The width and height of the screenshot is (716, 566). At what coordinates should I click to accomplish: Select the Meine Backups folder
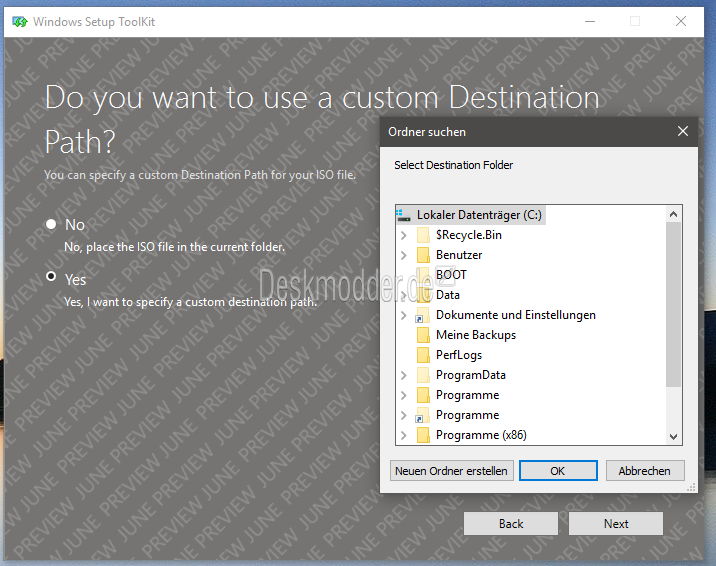pyautogui.click(x=476, y=335)
